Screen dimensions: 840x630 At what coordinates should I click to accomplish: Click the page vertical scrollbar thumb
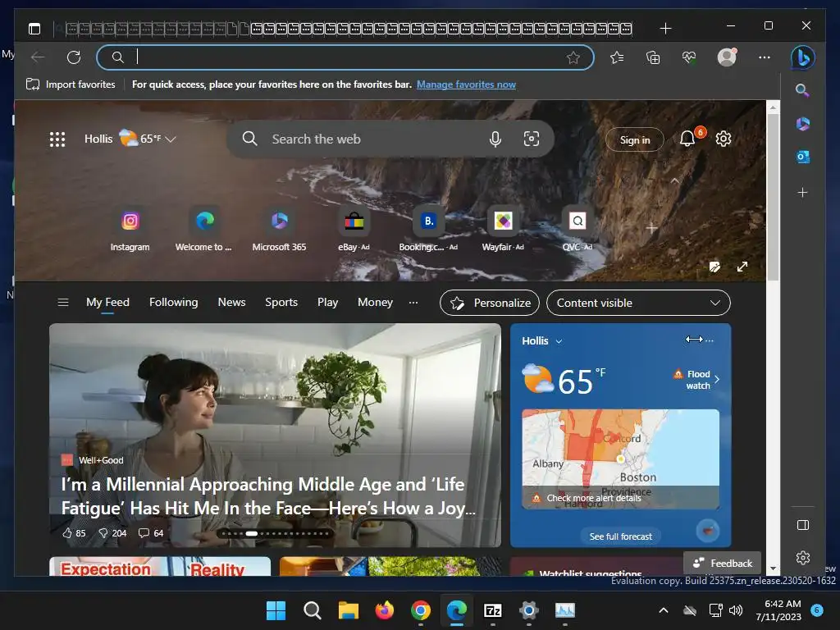pos(773,196)
